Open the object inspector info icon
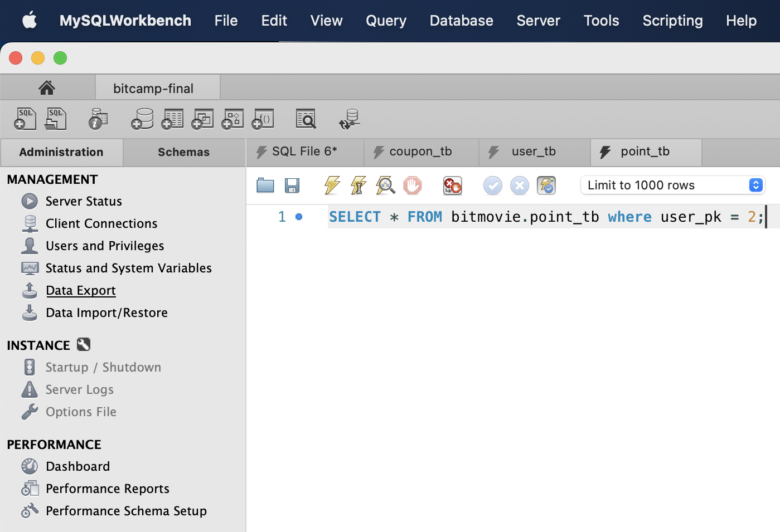Screen dimensions: 780x532 tap(98, 119)
